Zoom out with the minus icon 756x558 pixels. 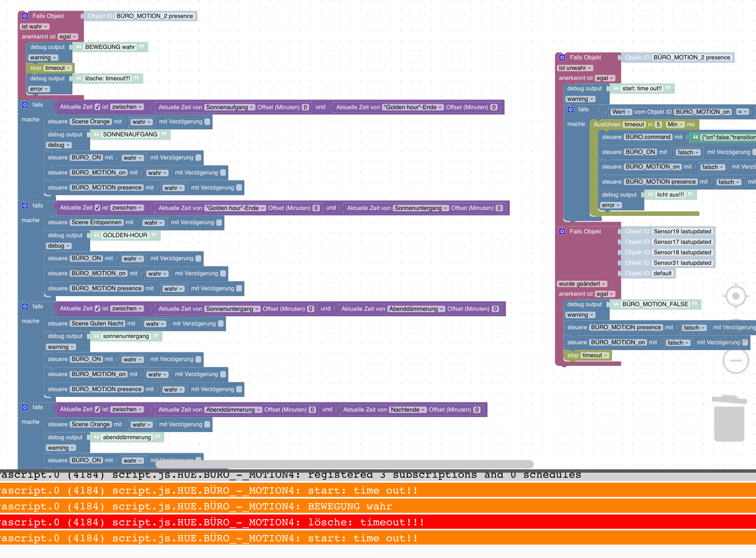(736, 361)
